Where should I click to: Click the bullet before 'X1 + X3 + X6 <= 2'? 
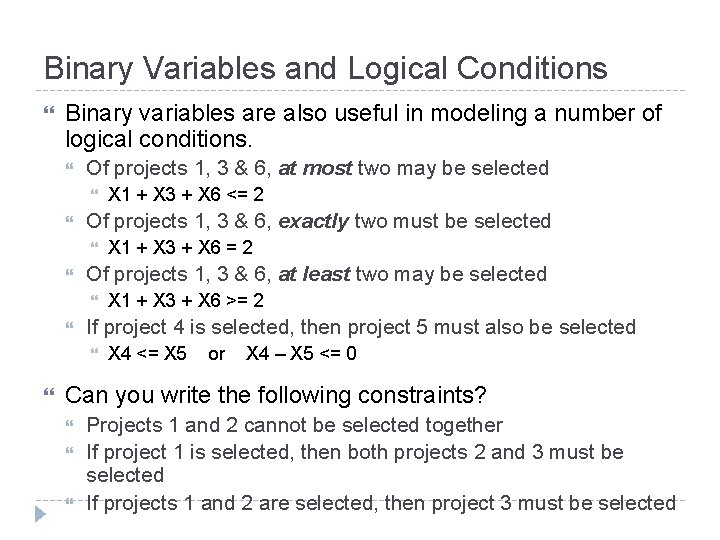tap(95, 192)
